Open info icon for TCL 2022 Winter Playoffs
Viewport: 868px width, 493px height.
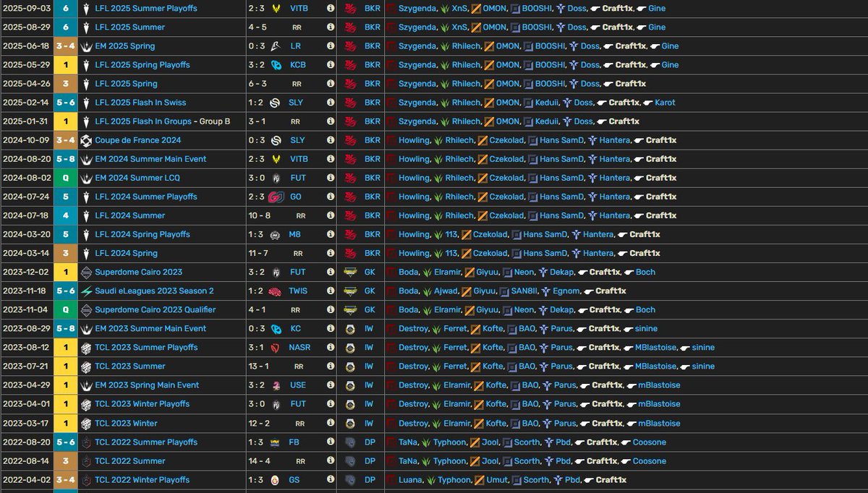pos(331,479)
